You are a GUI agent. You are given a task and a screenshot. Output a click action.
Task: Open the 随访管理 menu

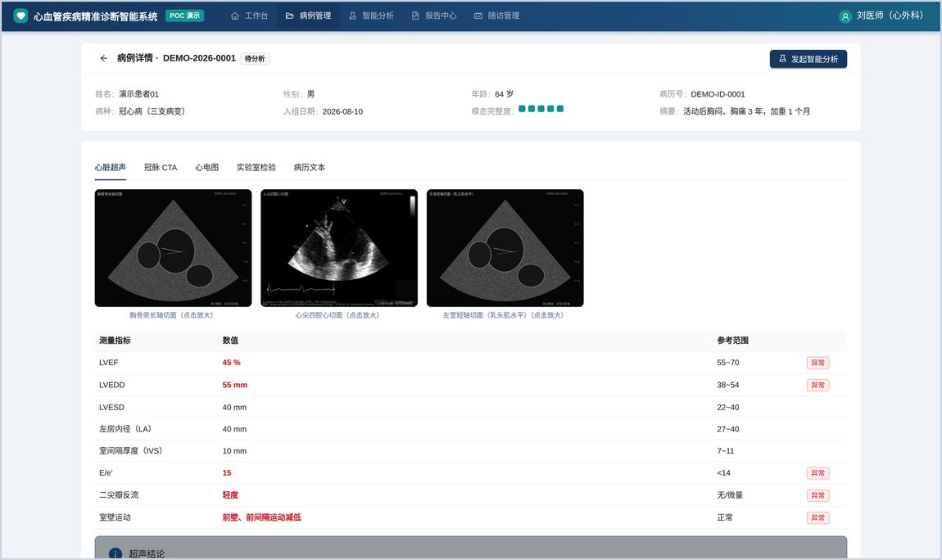click(497, 16)
